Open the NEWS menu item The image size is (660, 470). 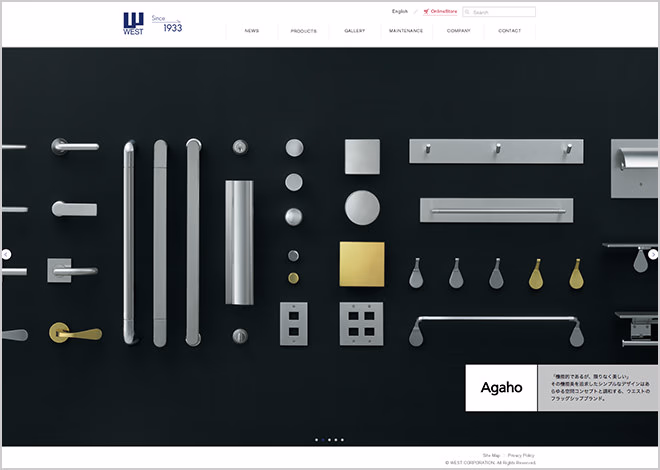pos(252,31)
